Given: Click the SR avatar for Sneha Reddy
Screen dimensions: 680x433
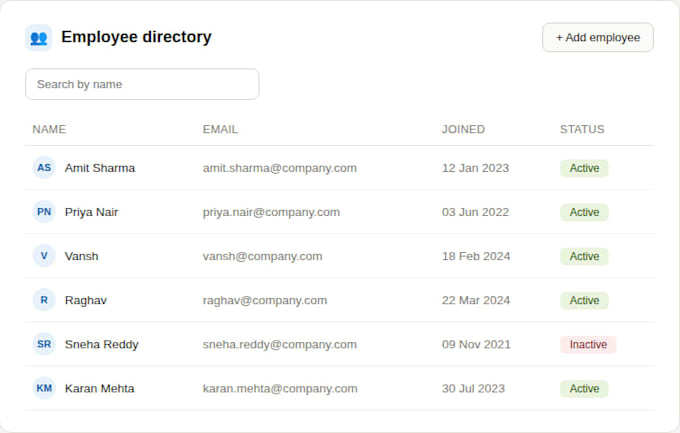Looking at the screenshot, I should 44,344.
